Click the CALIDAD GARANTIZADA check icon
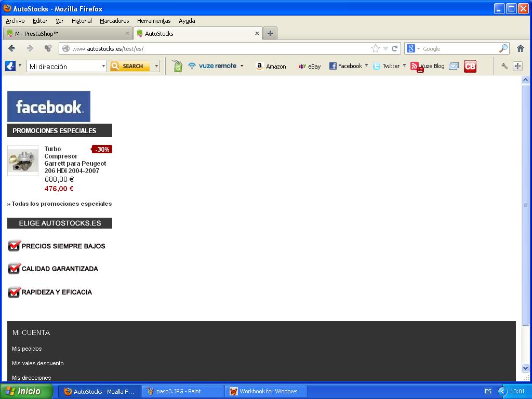Screen dimensions: 532x399 coord(14,269)
